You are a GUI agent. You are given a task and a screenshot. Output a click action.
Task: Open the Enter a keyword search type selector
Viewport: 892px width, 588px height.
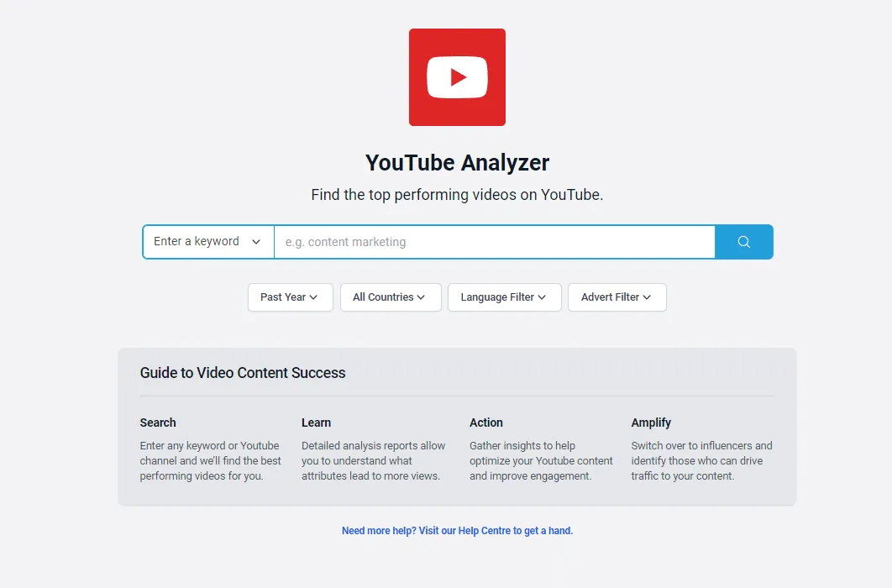coord(207,241)
